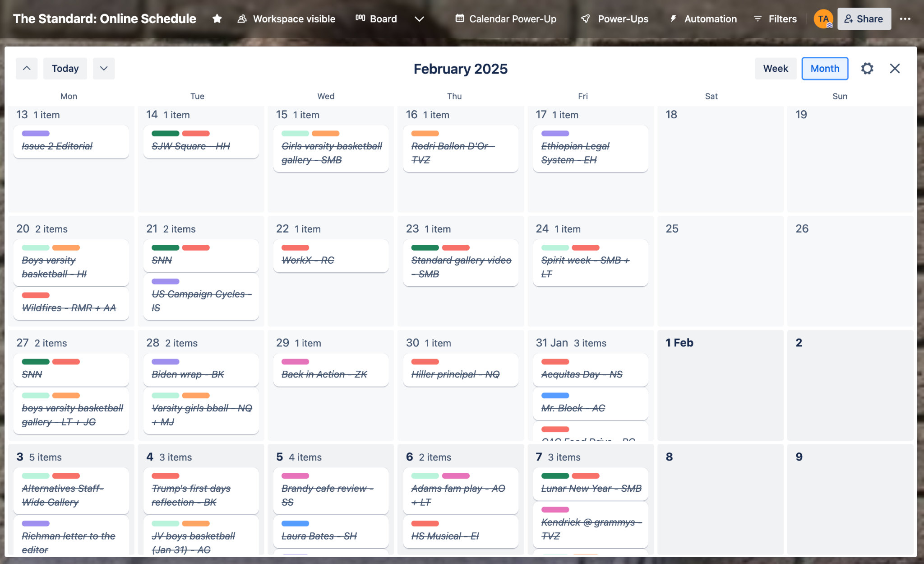The image size is (924, 564).
Task: Select the Month view toggle
Action: [x=824, y=68]
